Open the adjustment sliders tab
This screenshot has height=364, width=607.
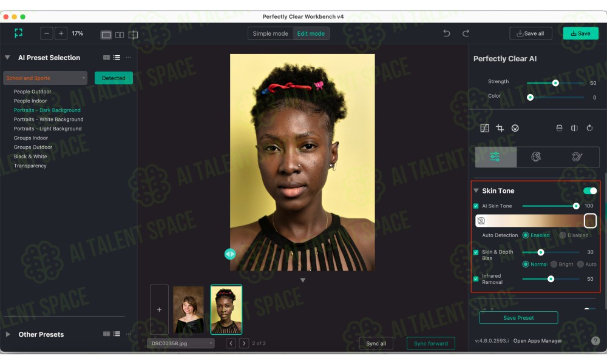point(495,157)
